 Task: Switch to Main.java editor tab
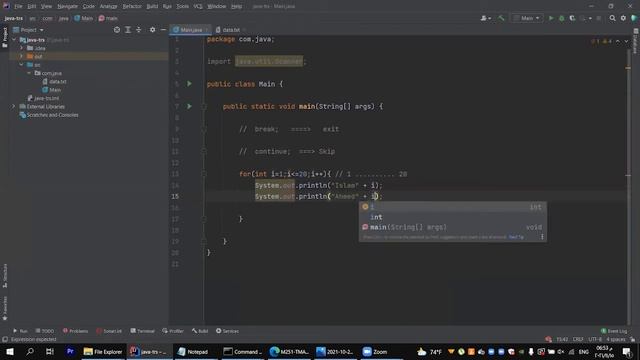click(190, 30)
